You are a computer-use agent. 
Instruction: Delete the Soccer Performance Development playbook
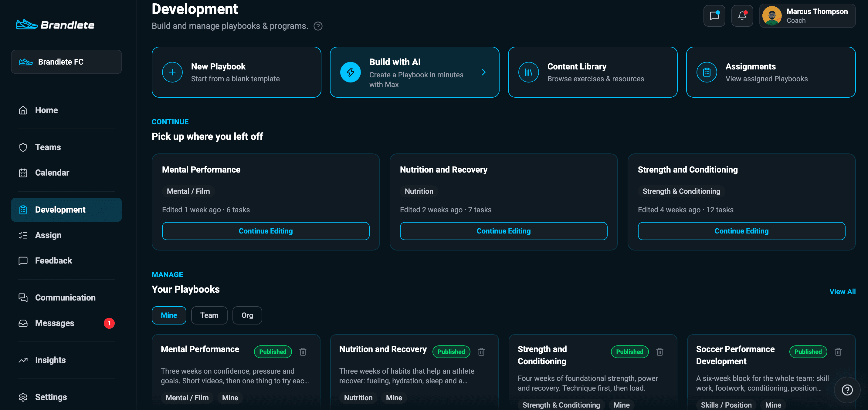pos(838,351)
